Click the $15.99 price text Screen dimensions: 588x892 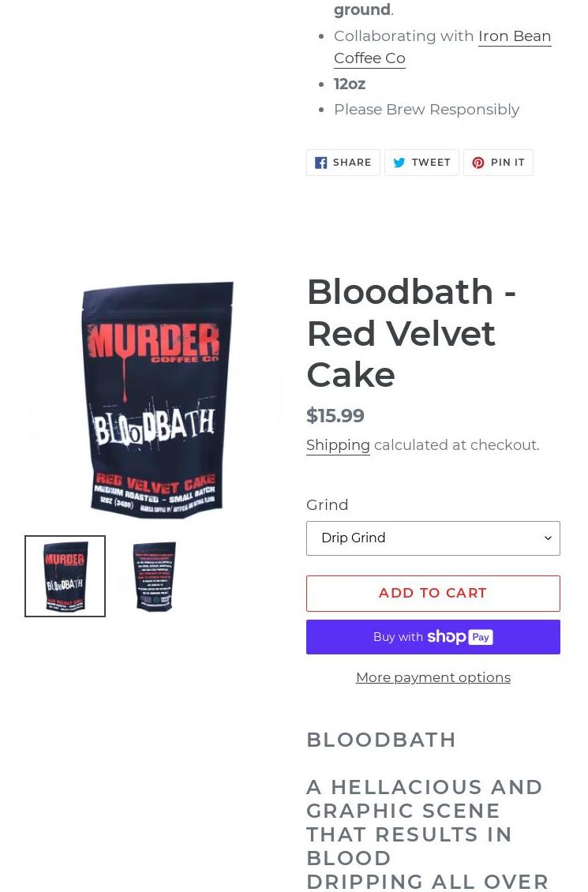point(335,416)
